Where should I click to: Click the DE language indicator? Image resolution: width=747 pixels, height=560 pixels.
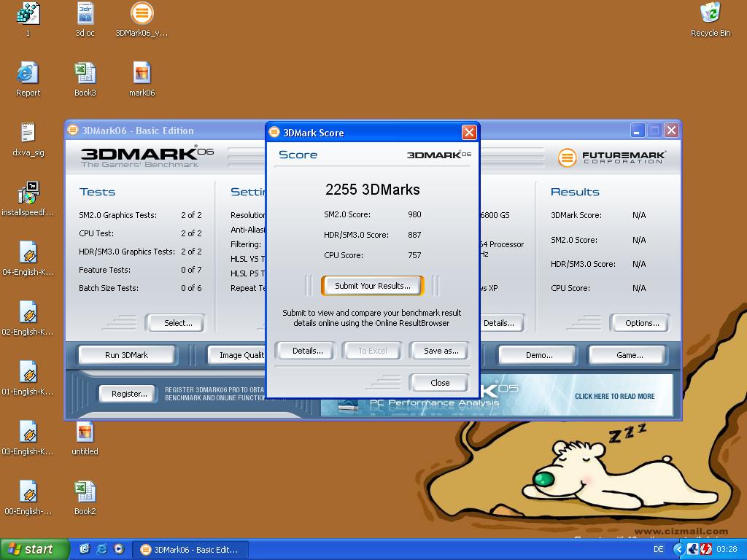pyautogui.click(x=659, y=549)
